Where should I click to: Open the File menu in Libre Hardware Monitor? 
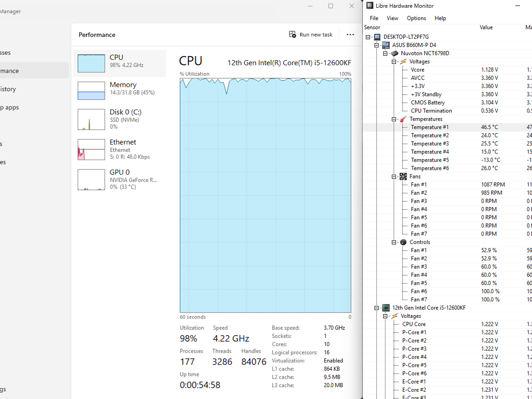click(374, 18)
